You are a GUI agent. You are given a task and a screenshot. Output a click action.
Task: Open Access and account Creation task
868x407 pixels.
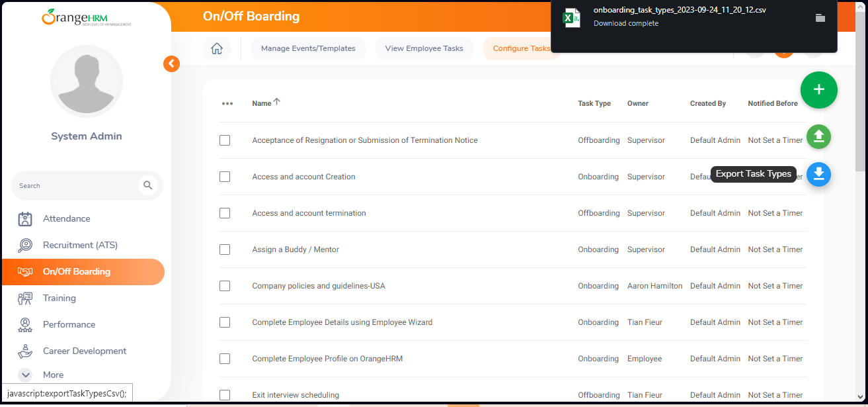[x=303, y=177]
